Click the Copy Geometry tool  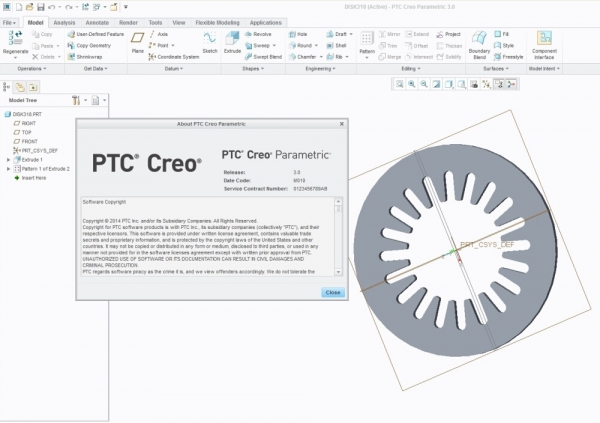click(x=89, y=46)
